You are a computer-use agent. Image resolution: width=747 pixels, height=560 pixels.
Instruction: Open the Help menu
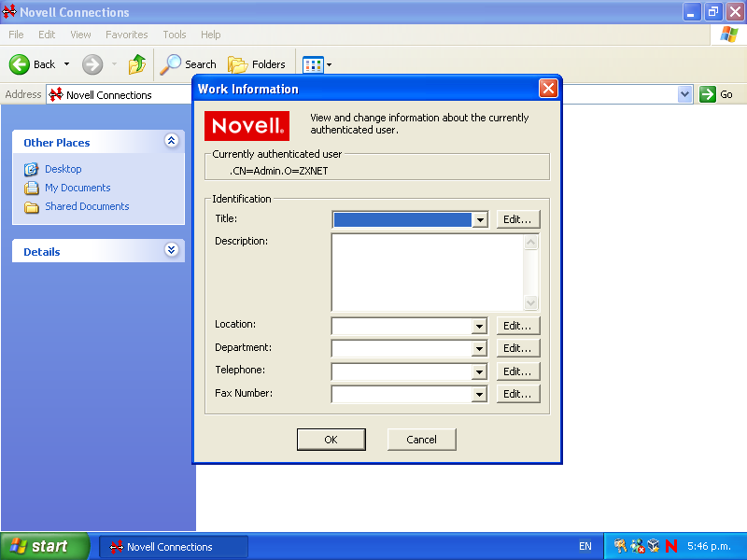coord(211,35)
